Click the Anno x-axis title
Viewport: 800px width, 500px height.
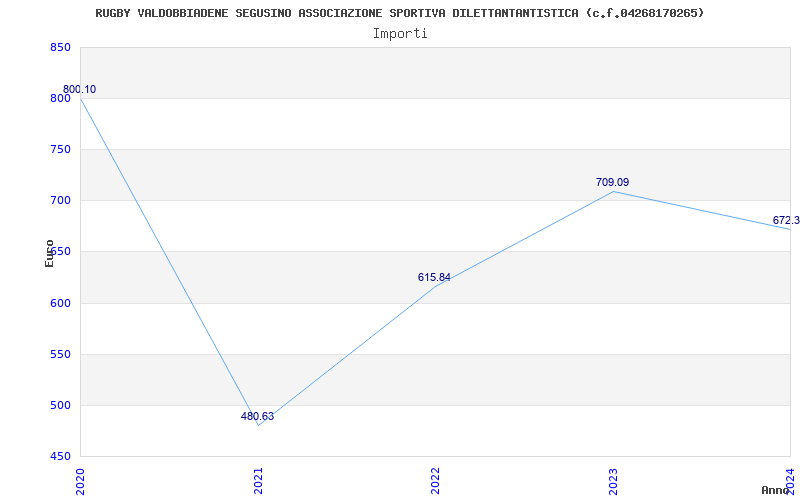pos(775,490)
